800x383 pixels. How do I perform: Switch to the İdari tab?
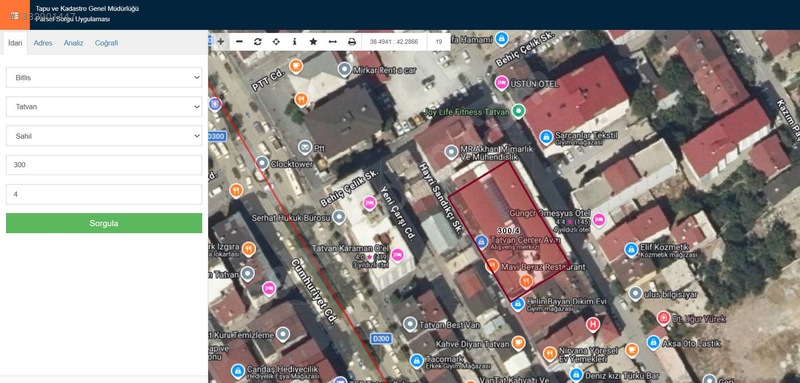[15, 43]
